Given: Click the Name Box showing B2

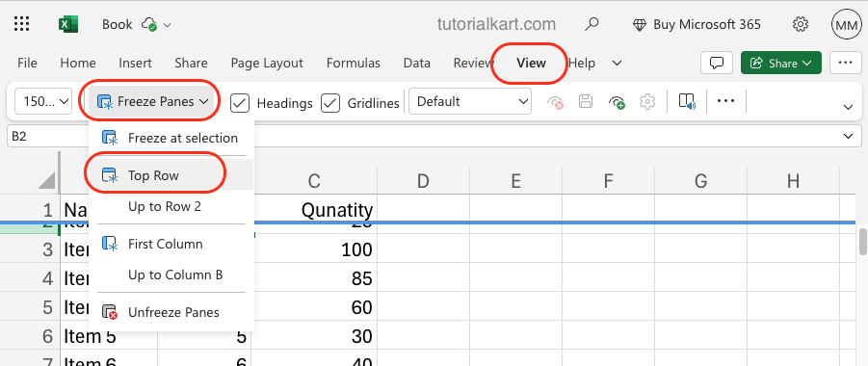Looking at the screenshot, I should coord(47,136).
